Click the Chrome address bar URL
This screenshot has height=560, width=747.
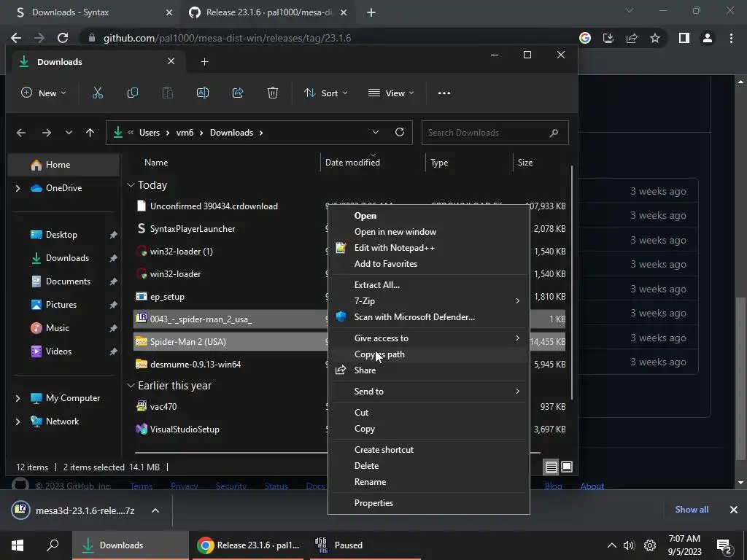click(228, 38)
